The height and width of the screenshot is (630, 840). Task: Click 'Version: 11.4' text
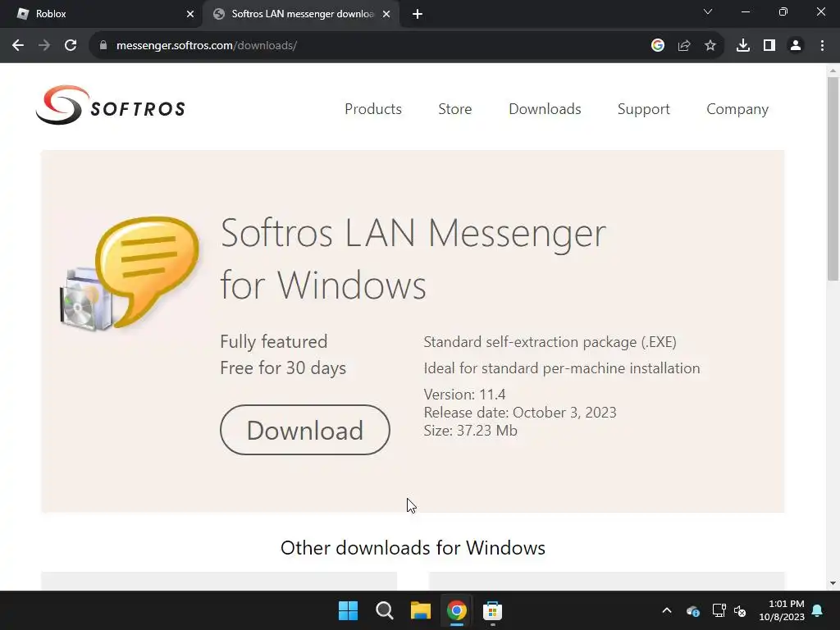point(464,395)
